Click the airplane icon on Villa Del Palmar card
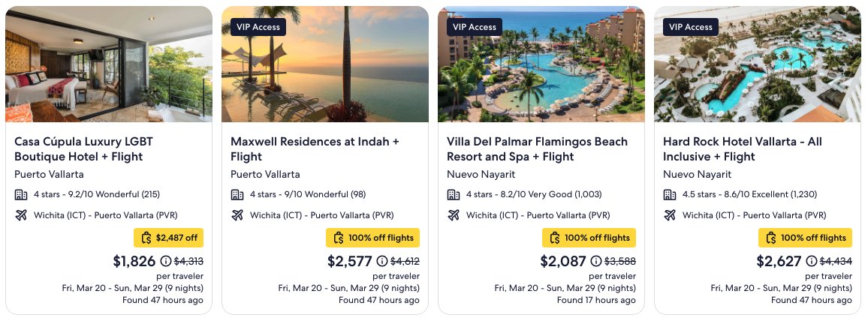Screen dimensions: 868x321 [x=454, y=215]
